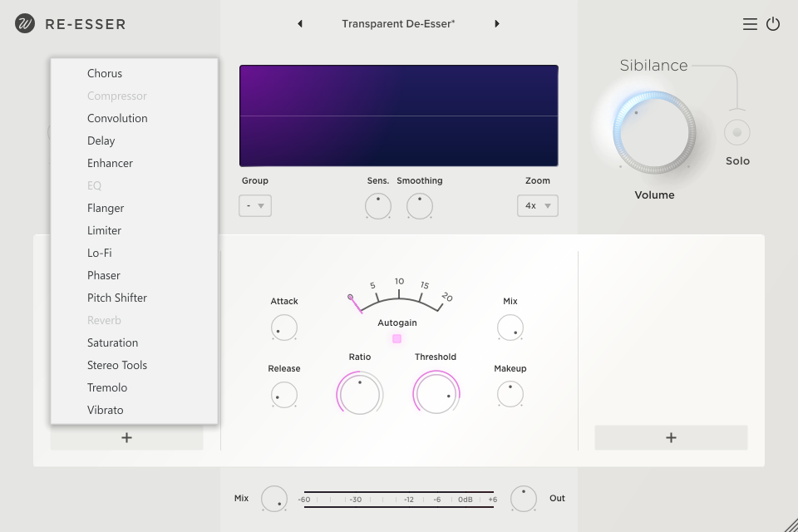Click the plus icon below the effects list

pyautogui.click(x=126, y=438)
